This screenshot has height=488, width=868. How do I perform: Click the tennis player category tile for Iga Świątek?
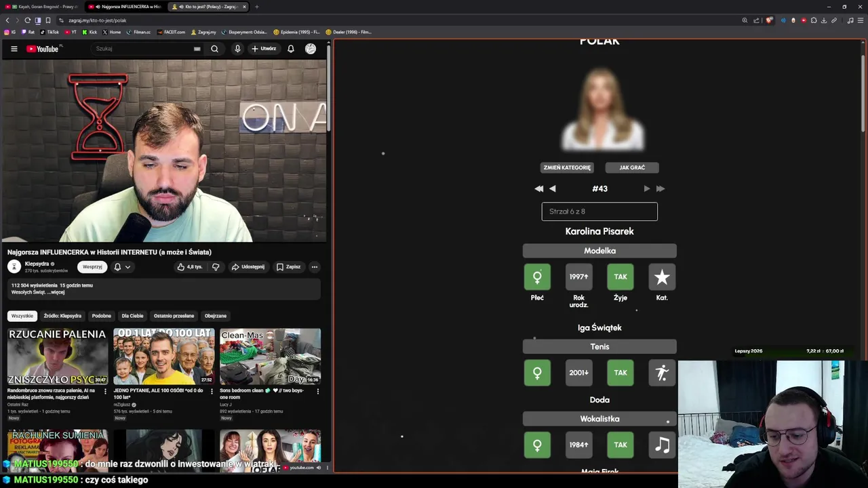point(662,373)
